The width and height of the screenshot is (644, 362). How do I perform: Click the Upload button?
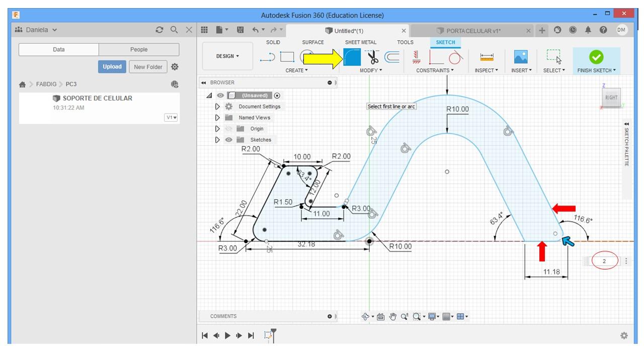(112, 66)
